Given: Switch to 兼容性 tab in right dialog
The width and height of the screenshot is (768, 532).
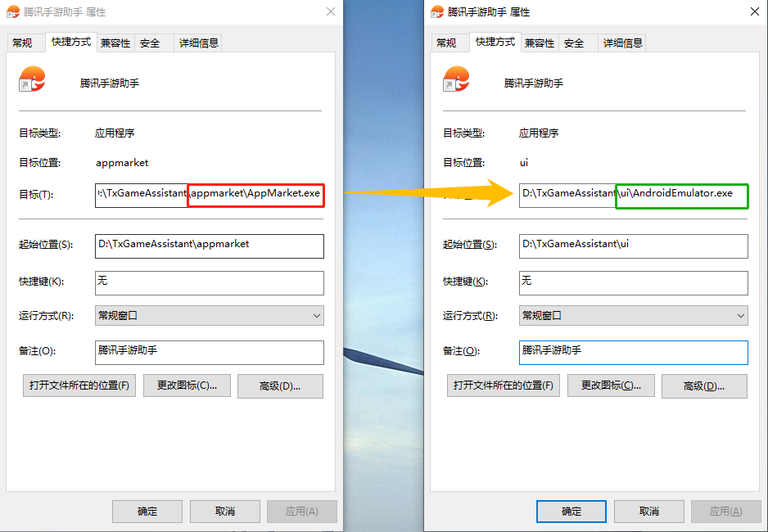Looking at the screenshot, I should [540, 43].
